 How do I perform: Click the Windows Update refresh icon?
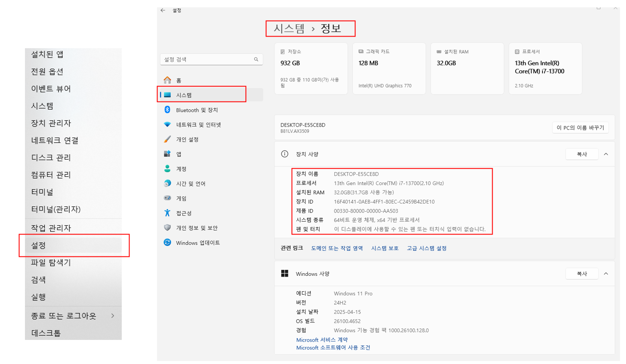[x=167, y=242]
